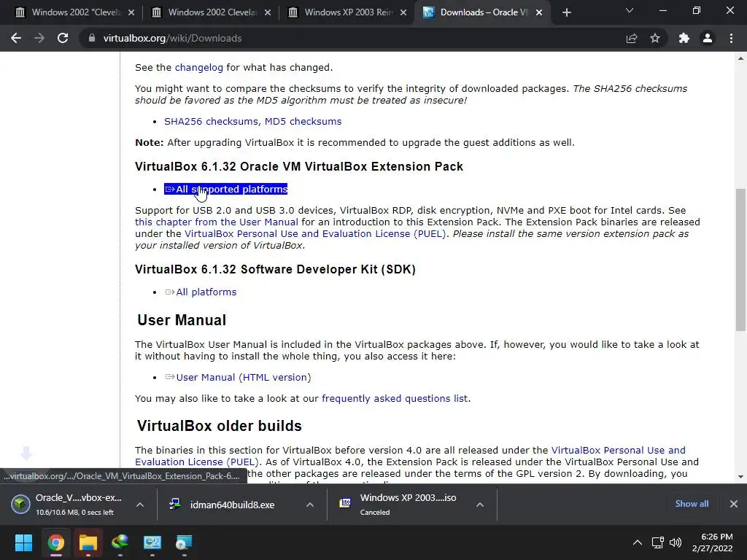Expand options for Oracle vbox-extpack download
The height and width of the screenshot is (560, 747).
pyautogui.click(x=140, y=505)
